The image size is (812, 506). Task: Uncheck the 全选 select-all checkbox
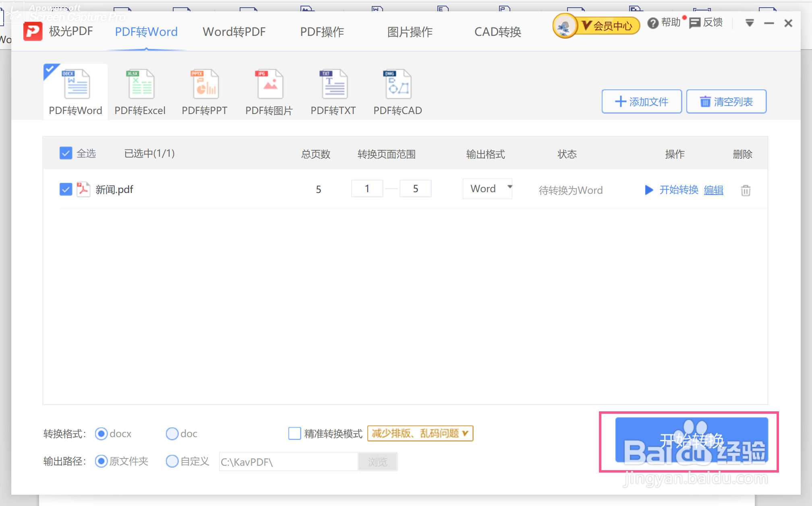(66, 153)
